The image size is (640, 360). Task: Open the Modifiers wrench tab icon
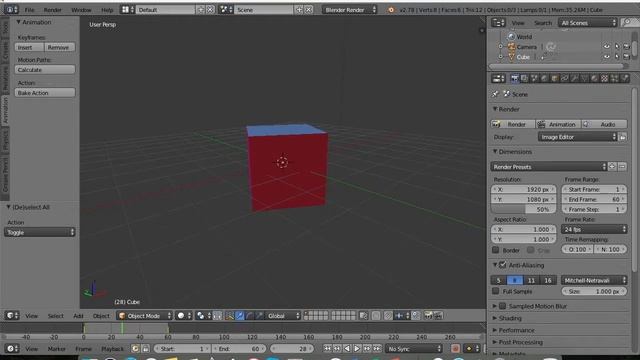coord(575,78)
